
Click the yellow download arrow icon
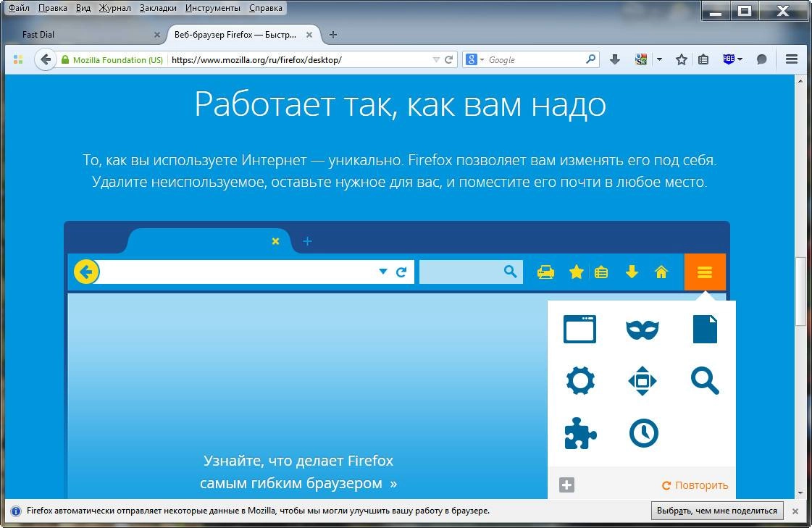coord(632,272)
